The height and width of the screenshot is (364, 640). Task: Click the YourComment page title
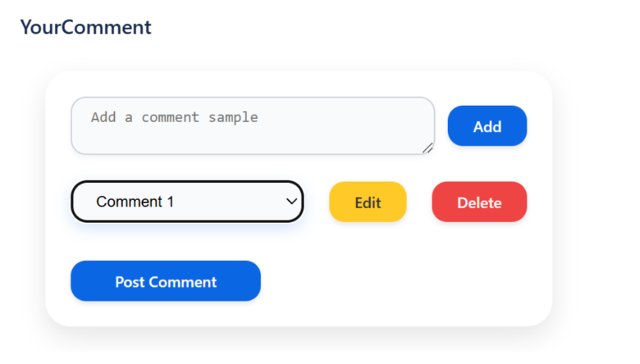pos(85,27)
